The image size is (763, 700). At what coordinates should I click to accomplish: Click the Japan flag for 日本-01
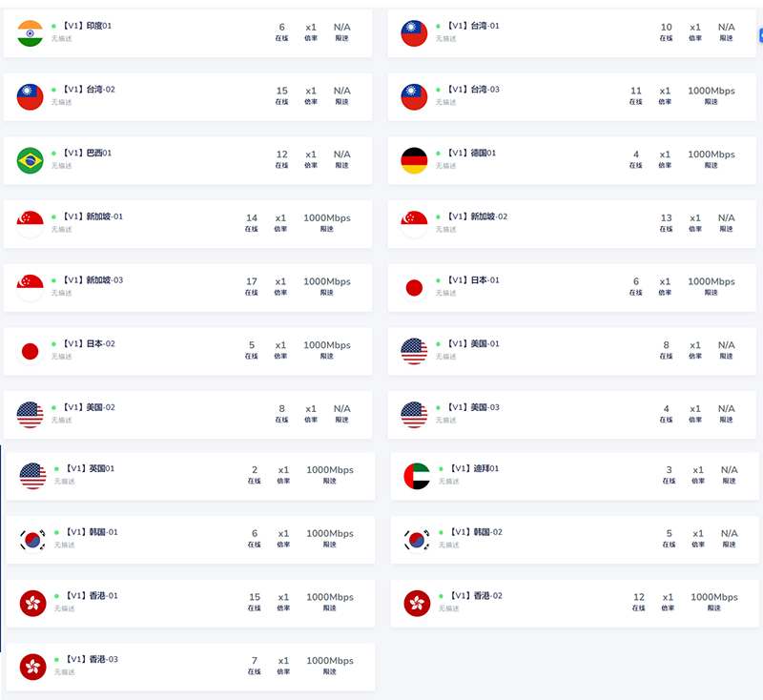(x=414, y=287)
